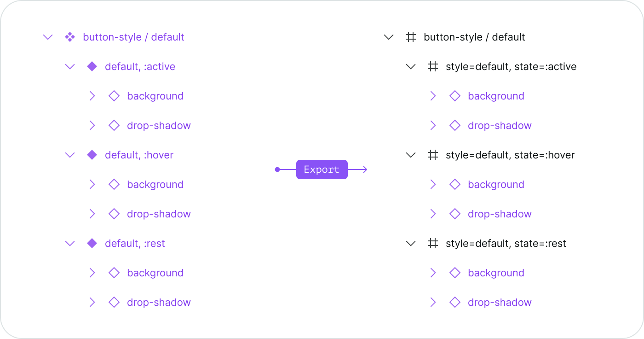Select the style=default, state=:active frame label

click(x=511, y=67)
